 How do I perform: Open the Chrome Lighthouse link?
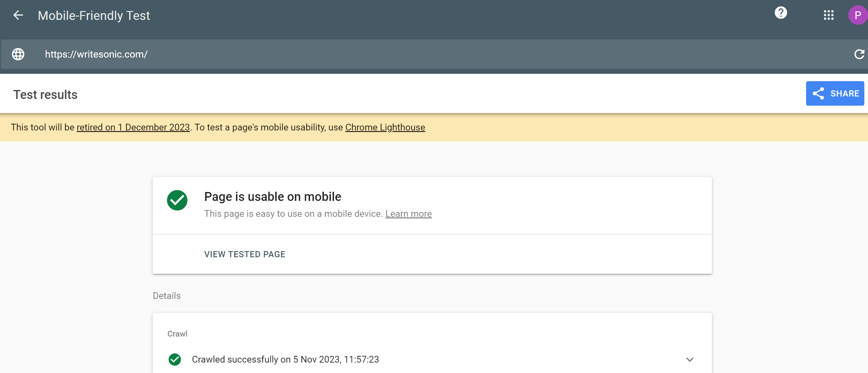click(385, 127)
